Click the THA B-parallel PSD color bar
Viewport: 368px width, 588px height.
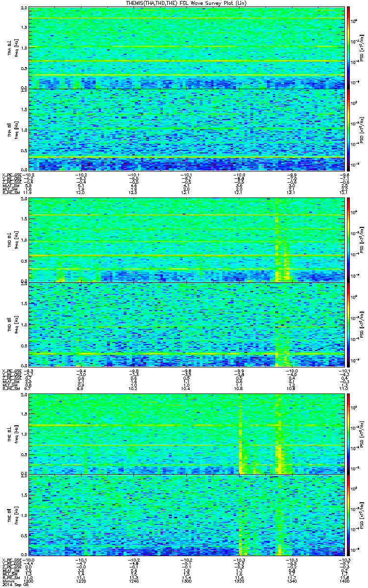[x=348, y=130]
